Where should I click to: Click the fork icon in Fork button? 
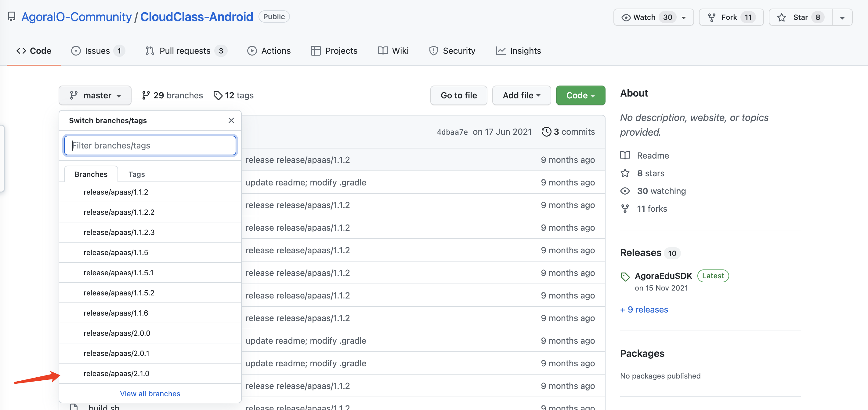711,17
